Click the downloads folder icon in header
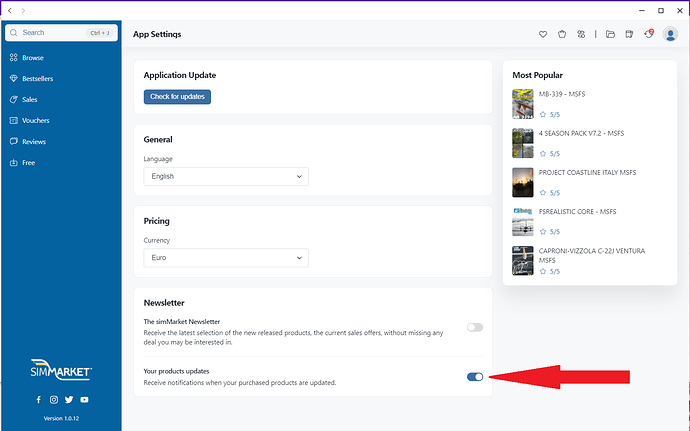 (610, 34)
